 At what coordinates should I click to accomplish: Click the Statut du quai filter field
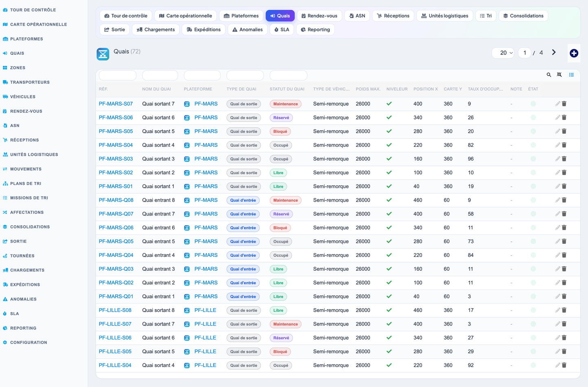tap(289, 75)
